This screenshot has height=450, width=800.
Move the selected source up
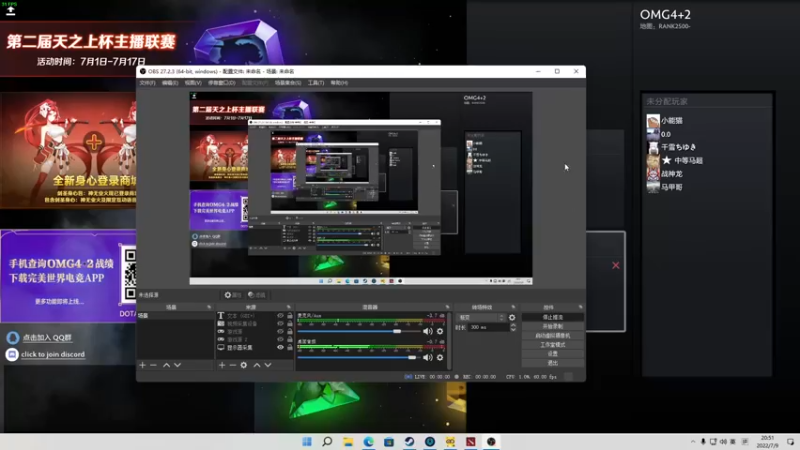pyautogui.click(x=257, y=365)
